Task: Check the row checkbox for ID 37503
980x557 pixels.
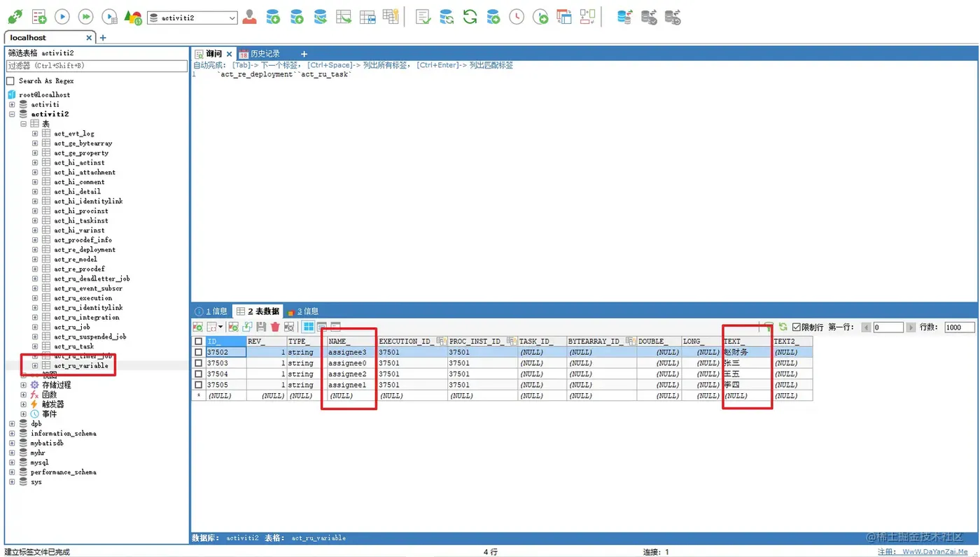Action: 198,363
